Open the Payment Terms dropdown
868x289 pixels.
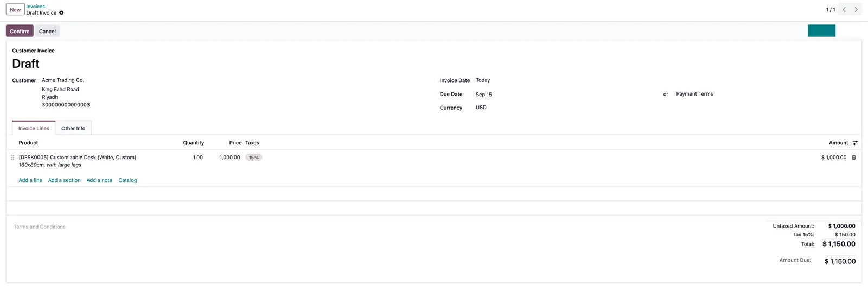point(694,94)
